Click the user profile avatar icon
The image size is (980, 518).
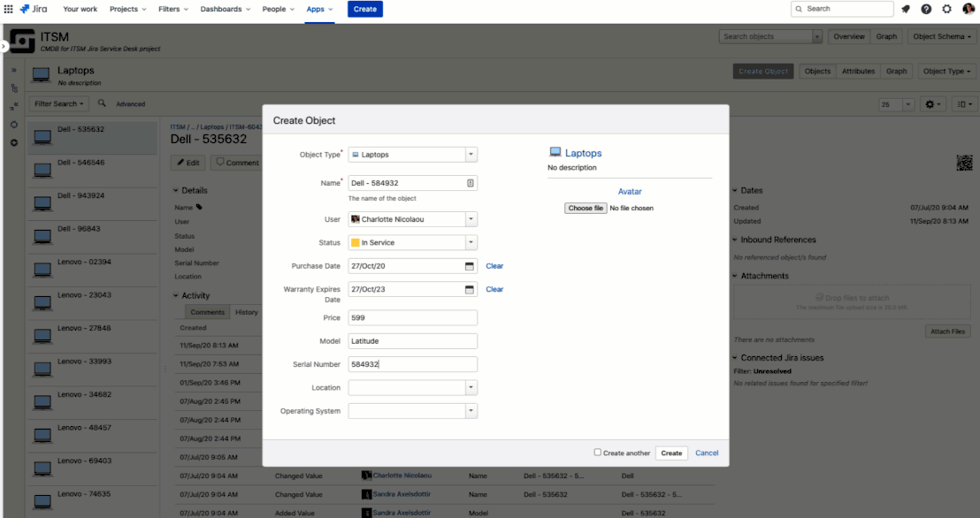pos(969,9)
